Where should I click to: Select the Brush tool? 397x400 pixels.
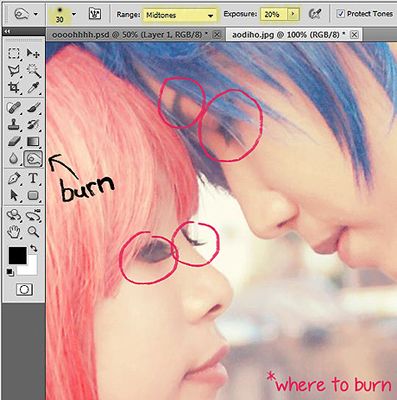click(33, 108)
